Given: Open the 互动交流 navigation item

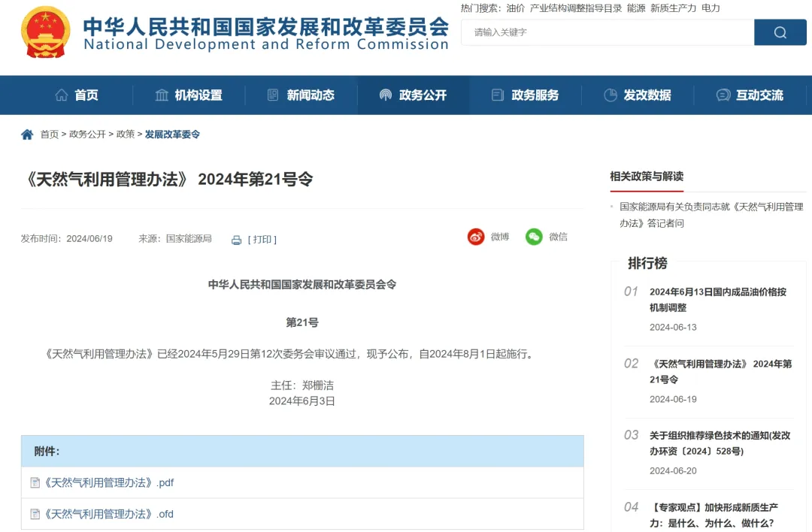Looking at the screenshot, I should 750,95.
